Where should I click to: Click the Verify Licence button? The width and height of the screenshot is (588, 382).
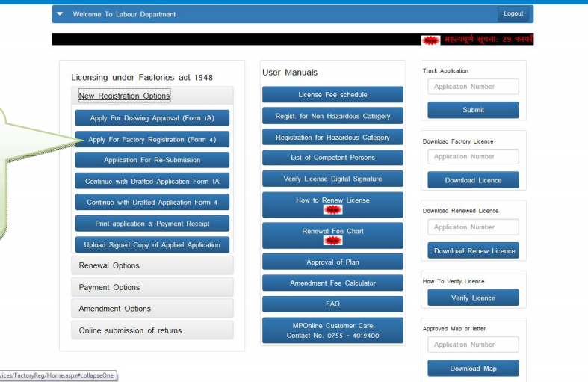pyautogui.click(x=473, y=298)
